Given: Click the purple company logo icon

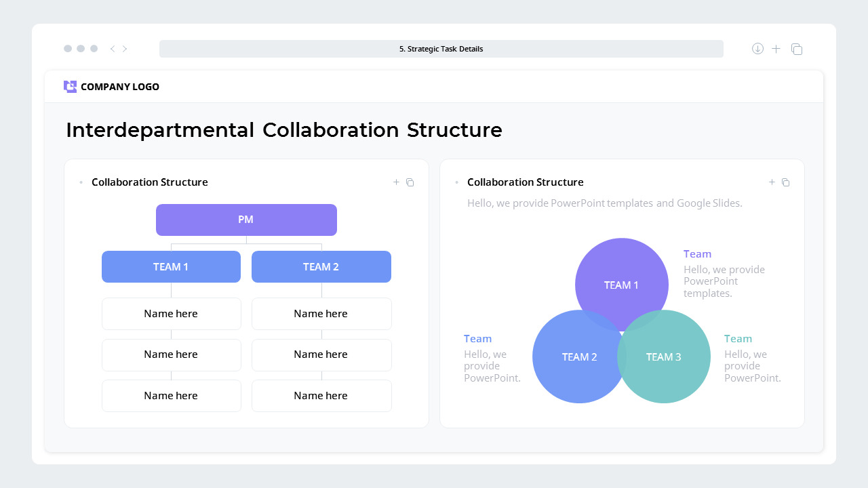Looking at the screenshot, I should tap(70, 87).
